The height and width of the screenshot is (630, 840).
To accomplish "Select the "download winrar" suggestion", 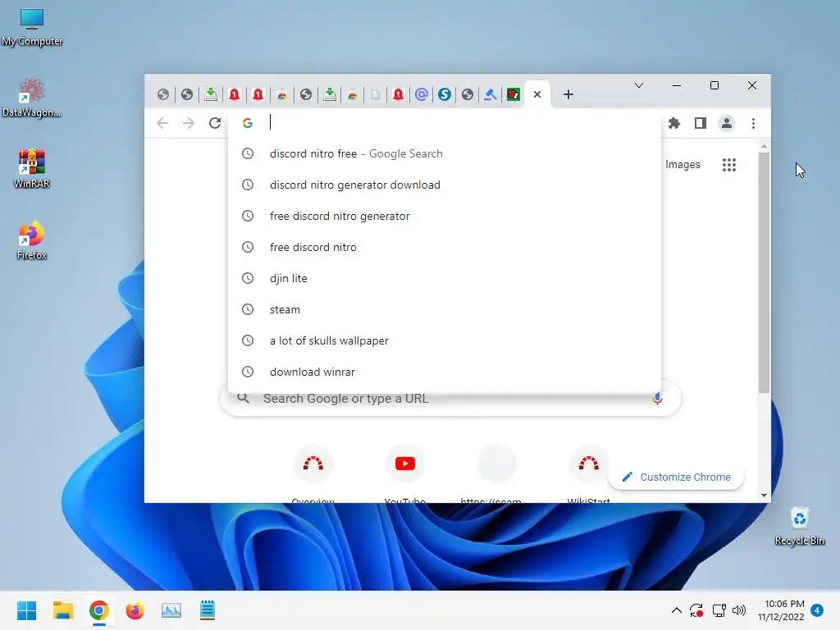I will [445, 372].
